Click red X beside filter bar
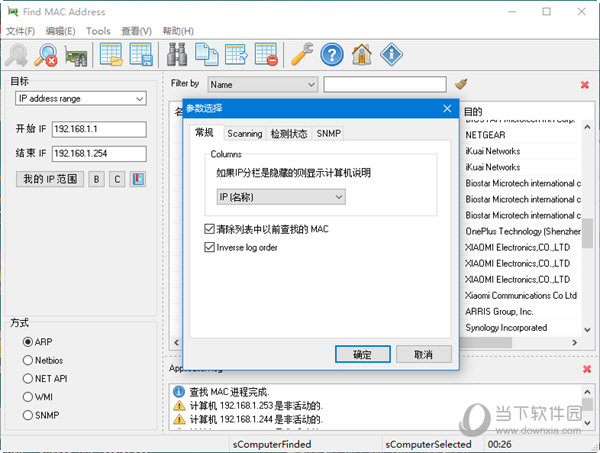600x453 pixels. (585, 85)
